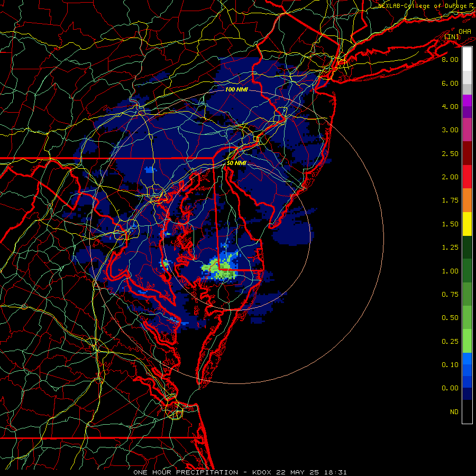This screenshot has height=476, width=476.
Task: Click the 4.00 legend value
Action: point(450,106)
